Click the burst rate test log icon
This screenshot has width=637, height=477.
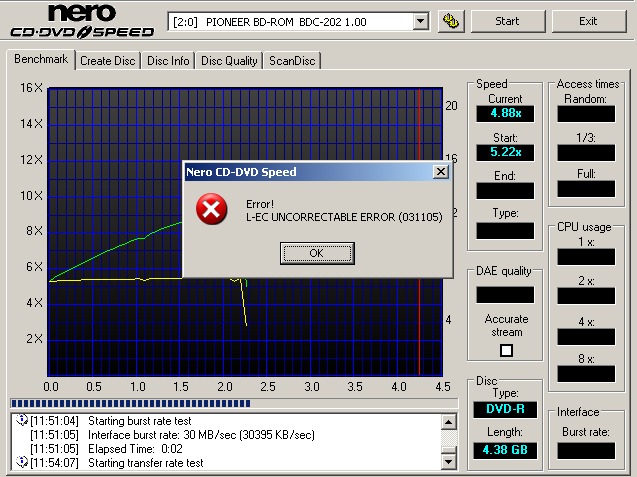(x=21, y=422)
